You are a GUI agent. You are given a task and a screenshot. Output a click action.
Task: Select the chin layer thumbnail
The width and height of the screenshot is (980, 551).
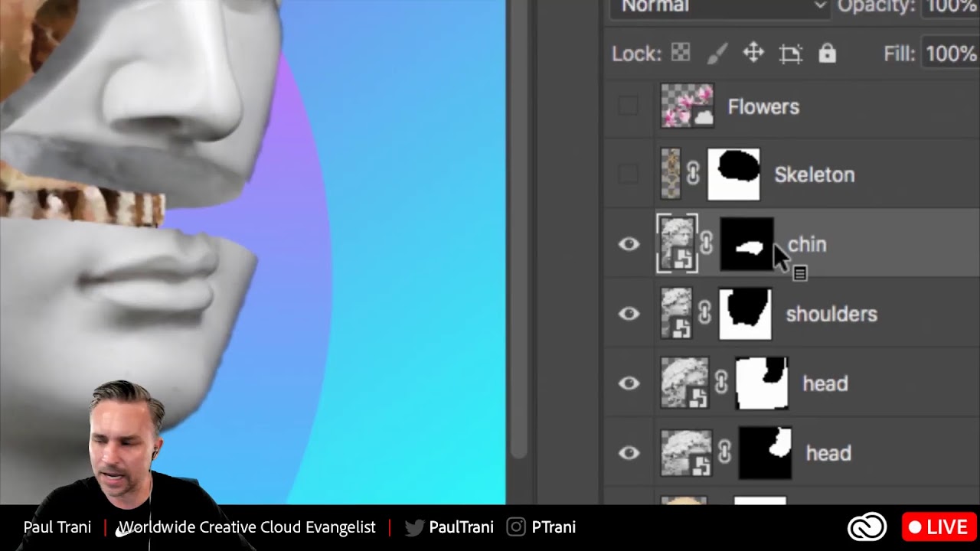click(x=678, y=244)
